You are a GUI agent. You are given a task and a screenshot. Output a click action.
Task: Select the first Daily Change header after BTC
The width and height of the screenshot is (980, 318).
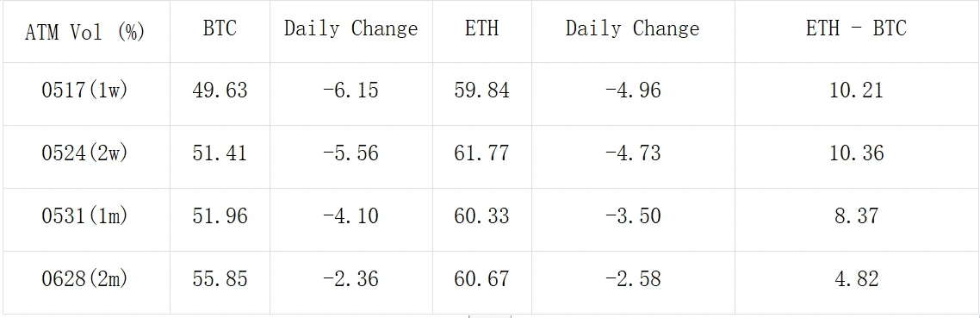(351, 31)
